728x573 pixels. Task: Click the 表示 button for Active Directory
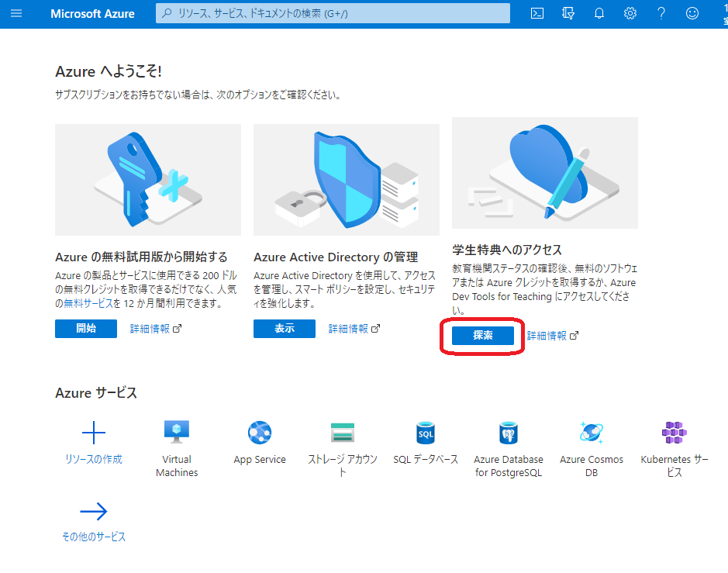284,328
